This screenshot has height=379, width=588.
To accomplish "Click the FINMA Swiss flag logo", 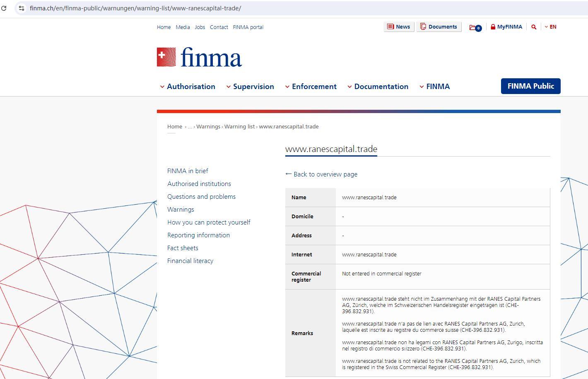I will click(x=166, y=57).
